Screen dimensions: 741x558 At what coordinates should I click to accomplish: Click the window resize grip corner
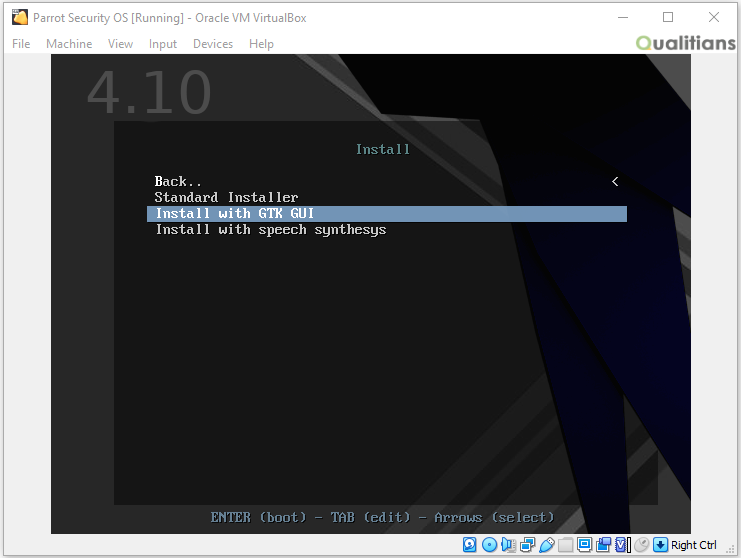coord(730,549)
